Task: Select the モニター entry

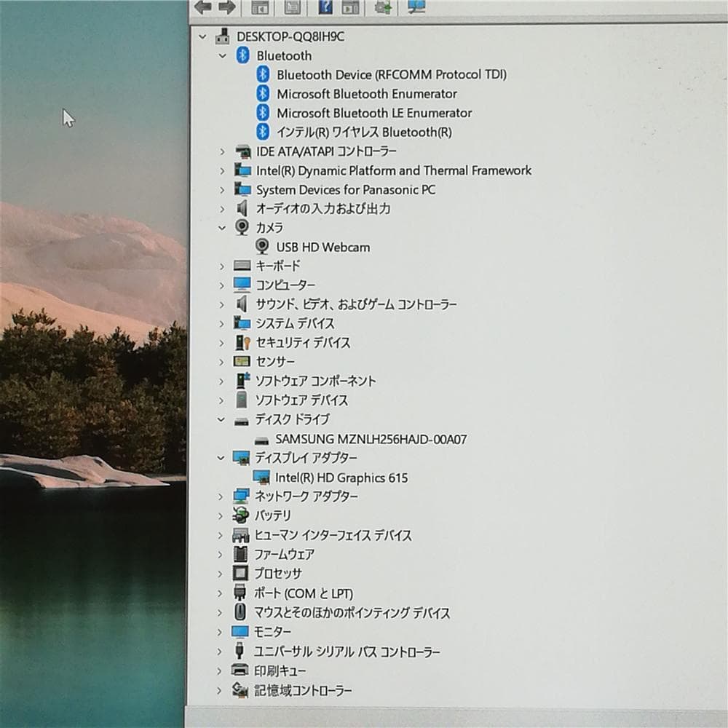Action: coord(272,632)
